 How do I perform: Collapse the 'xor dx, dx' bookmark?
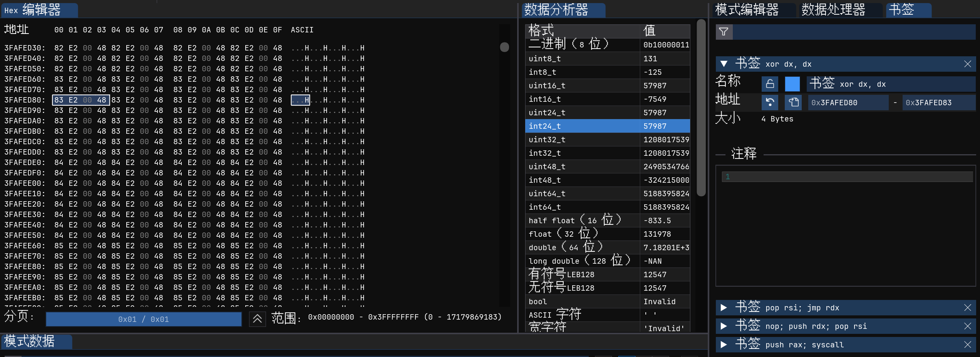[x=724, y=64]
